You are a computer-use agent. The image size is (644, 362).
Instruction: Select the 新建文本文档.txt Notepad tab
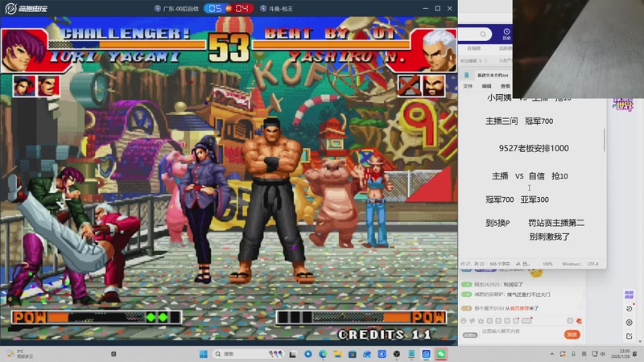[x=493, y=76]
